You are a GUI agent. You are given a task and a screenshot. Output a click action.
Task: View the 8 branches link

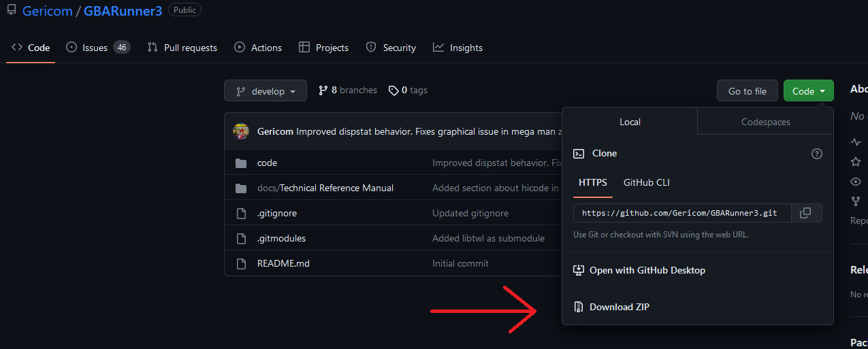[x=348, y=90]
